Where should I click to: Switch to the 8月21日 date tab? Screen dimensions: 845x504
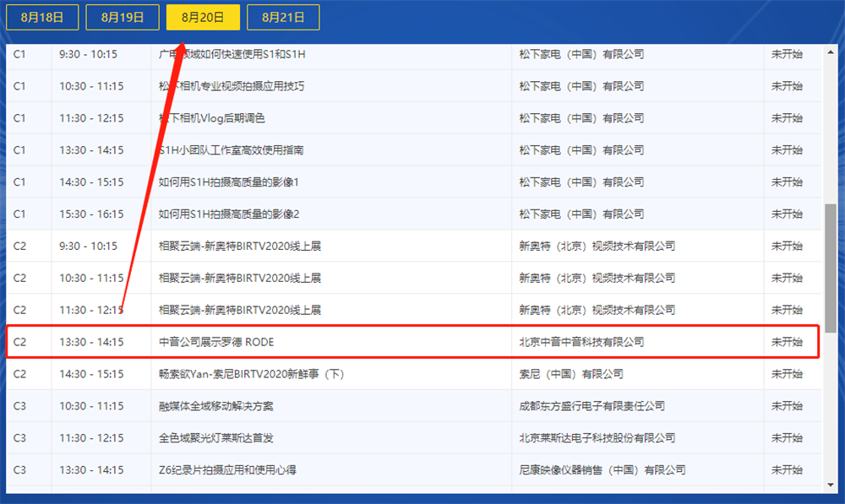(283, 17)
